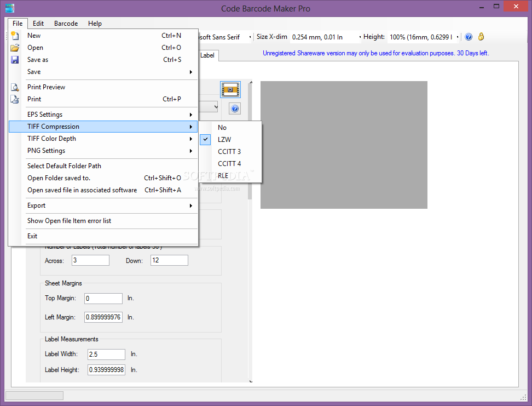Open the Height percentage dropdown
The image size is (532, 406).
(458, 37)
